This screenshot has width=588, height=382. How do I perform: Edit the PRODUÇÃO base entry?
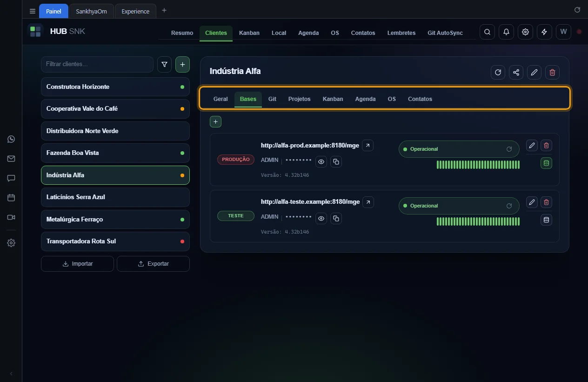coord(532,146)
